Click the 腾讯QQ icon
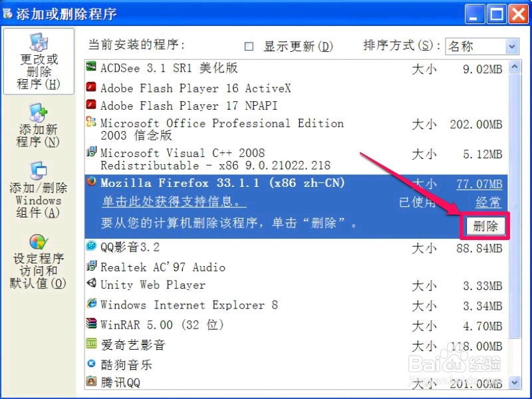 pos(91,381)
